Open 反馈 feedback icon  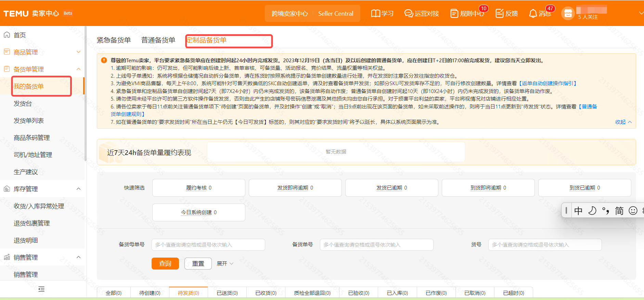(x=499, y=13)
